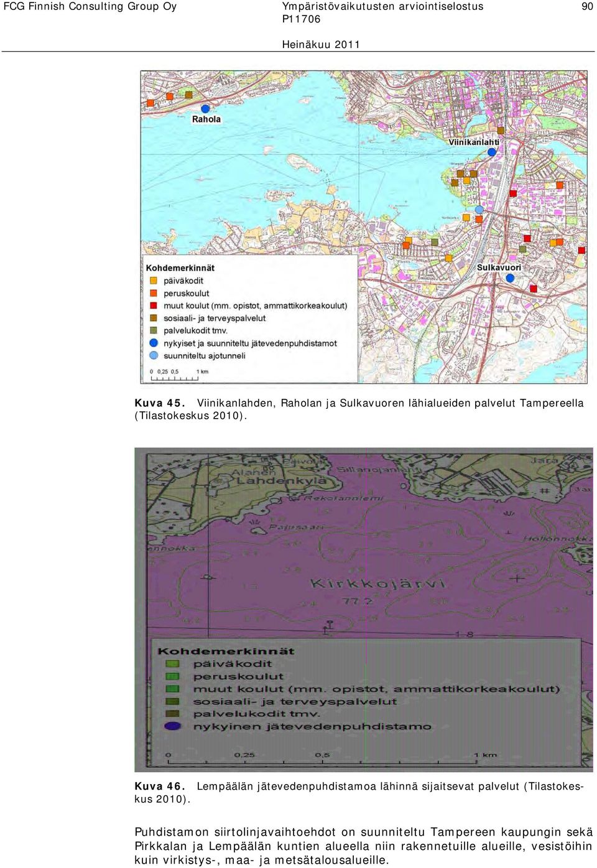Click 'sosiaali- ja terveyspalvelut' text in upper legend
Image resolution: width=597 pixels, height=868 pixels.
point(215,318)
